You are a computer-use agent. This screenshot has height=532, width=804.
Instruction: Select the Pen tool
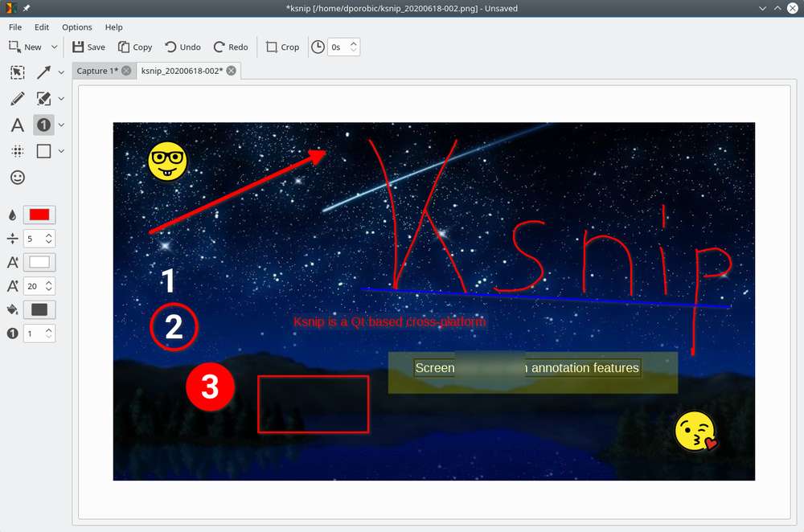18,98
